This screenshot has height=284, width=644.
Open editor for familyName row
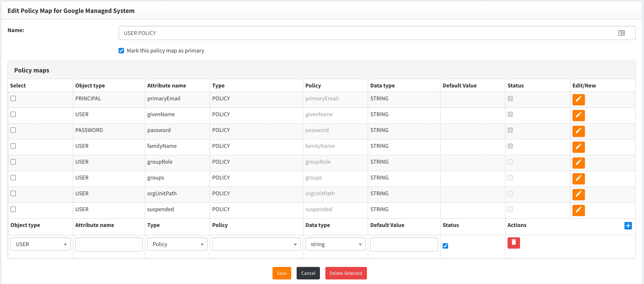point(578,147)
